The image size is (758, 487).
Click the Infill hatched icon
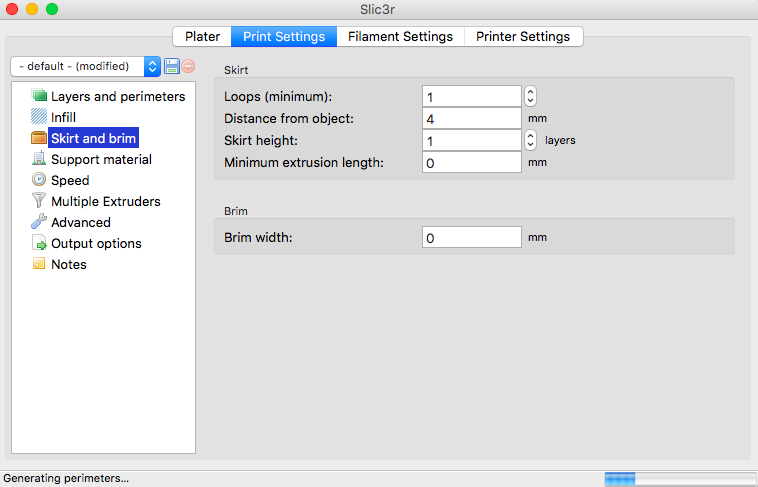click(40, 117)
